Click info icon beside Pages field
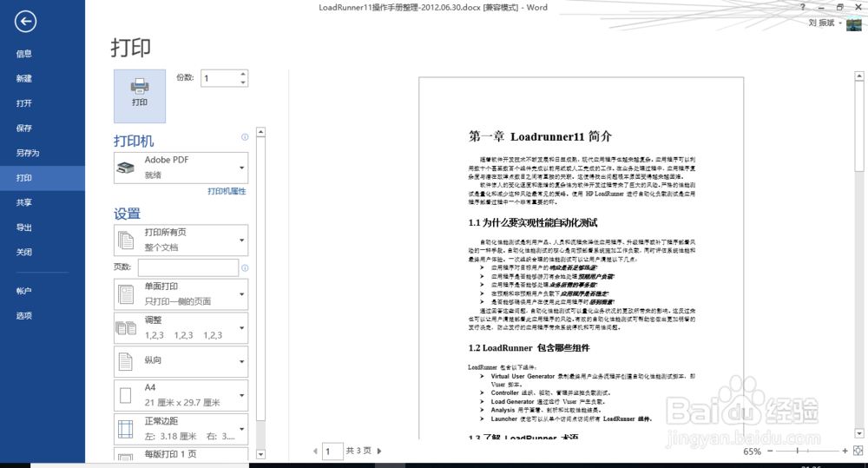Viewport: 868px width, 468px height. click(x=245, y=268)
